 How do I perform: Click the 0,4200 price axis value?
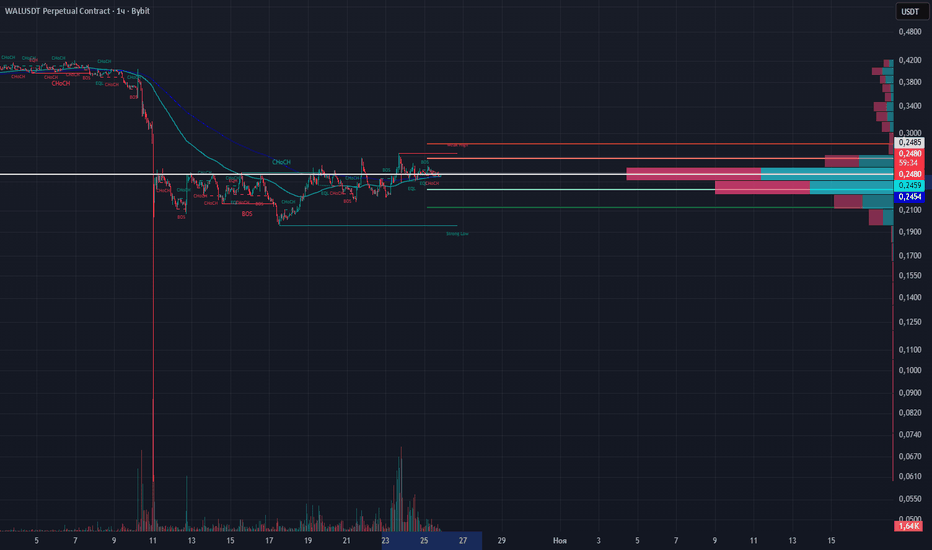pos(910,61)
